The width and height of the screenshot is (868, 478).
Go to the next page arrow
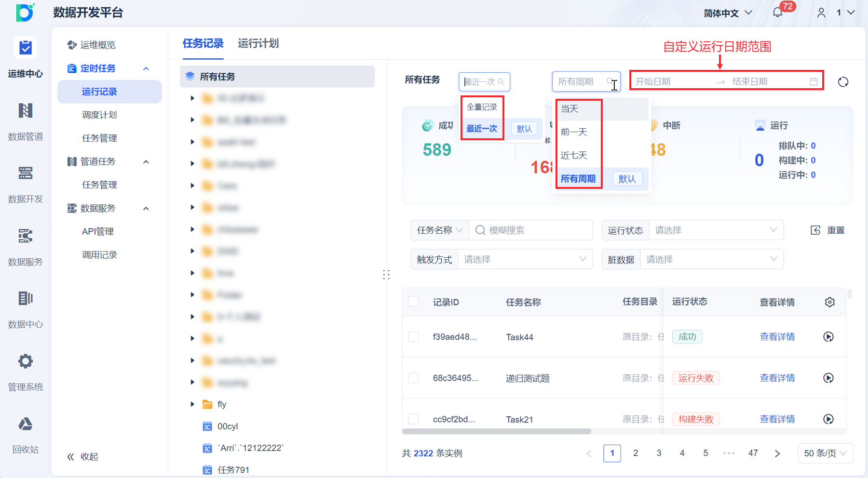[x=777, y=453]
